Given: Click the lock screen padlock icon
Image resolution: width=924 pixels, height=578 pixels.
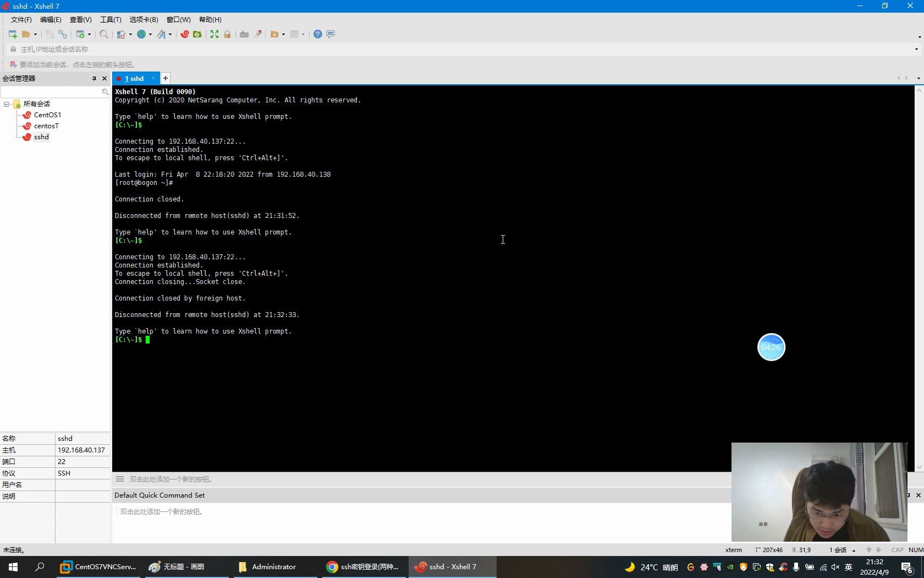Looking at the screenshot, I should (227, 34).
